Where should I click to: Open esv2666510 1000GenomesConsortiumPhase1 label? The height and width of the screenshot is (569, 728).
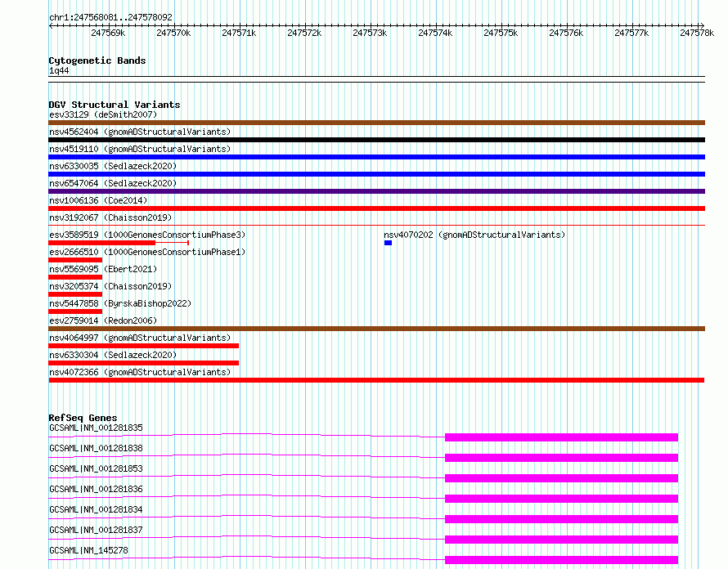tap(147, 252)
